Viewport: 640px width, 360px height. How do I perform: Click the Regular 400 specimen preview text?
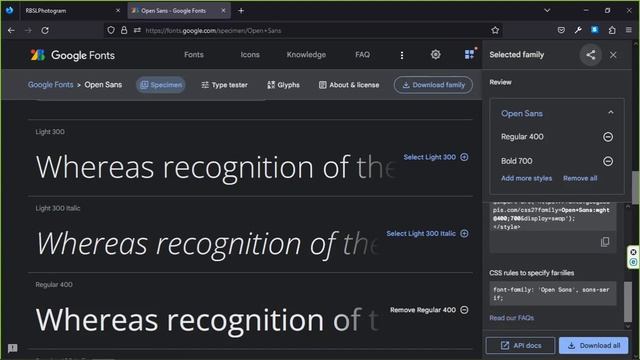[207, 320]
